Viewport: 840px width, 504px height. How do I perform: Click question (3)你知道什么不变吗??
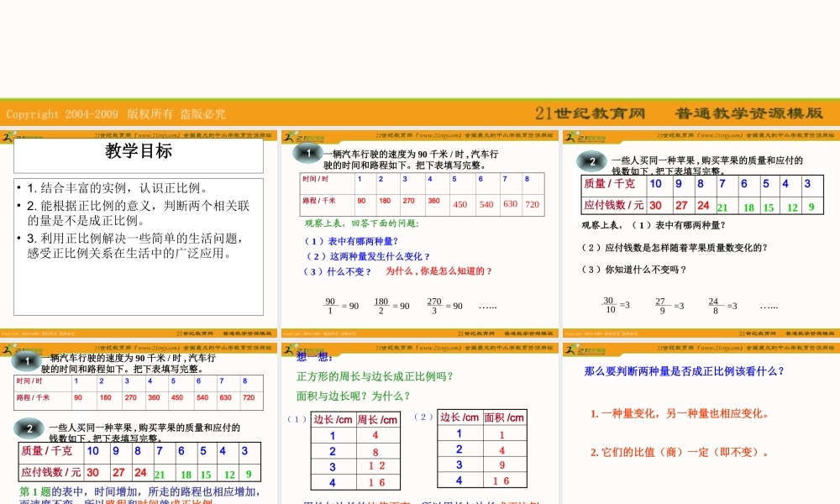point(633,270)
